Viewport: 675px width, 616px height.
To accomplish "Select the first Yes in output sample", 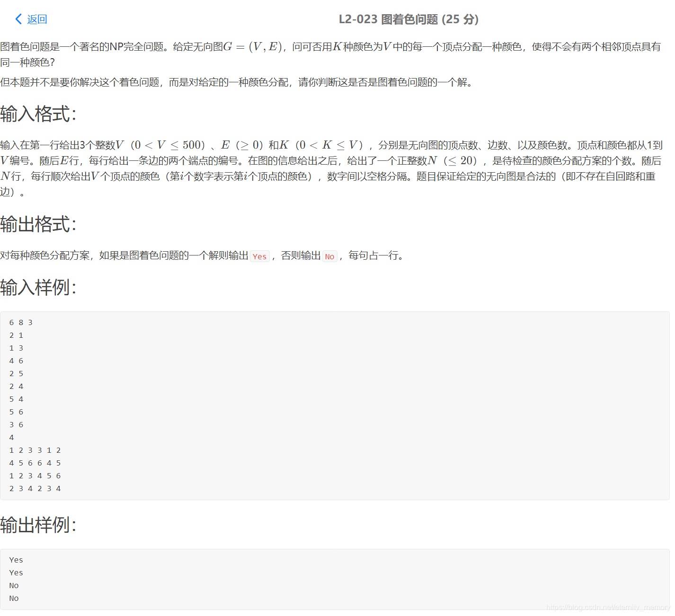I will point(16,559).
